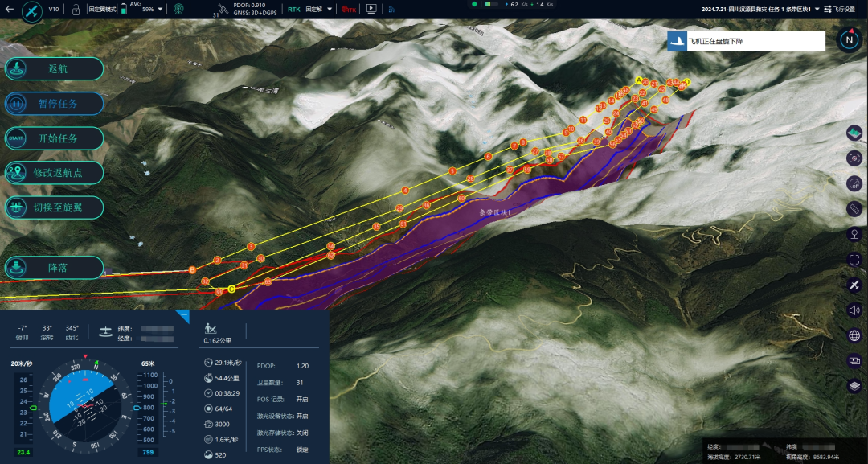The image size is (868, 464).
Task: Click the north compass icon
Action: [850, 39]
